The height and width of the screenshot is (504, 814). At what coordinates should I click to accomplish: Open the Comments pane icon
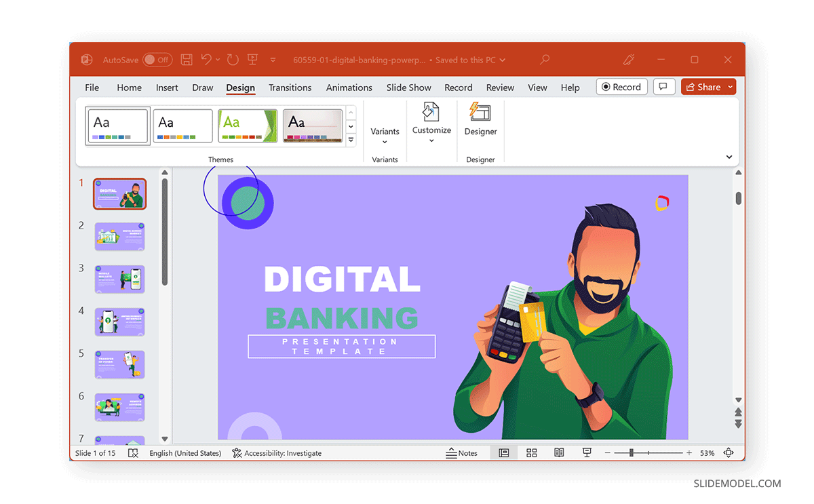click(664, 86)
